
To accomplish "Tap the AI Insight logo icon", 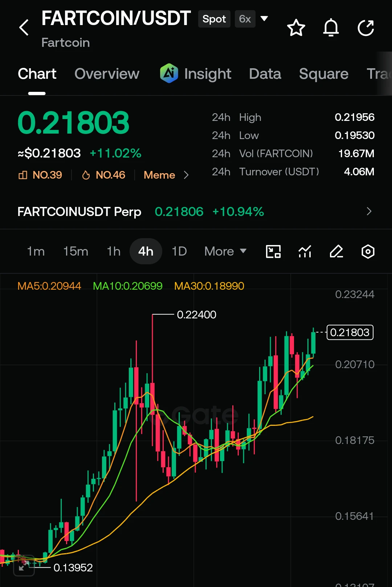I will pyautogui.click(x=169, y=73).
